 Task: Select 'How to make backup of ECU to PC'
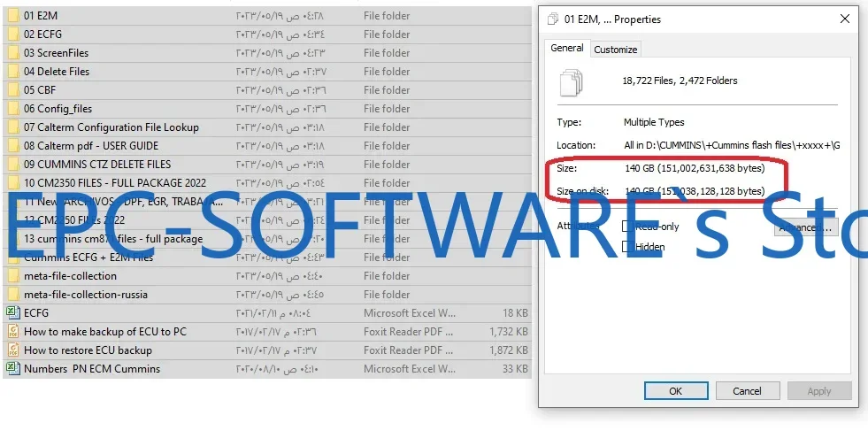pos(105,332)
